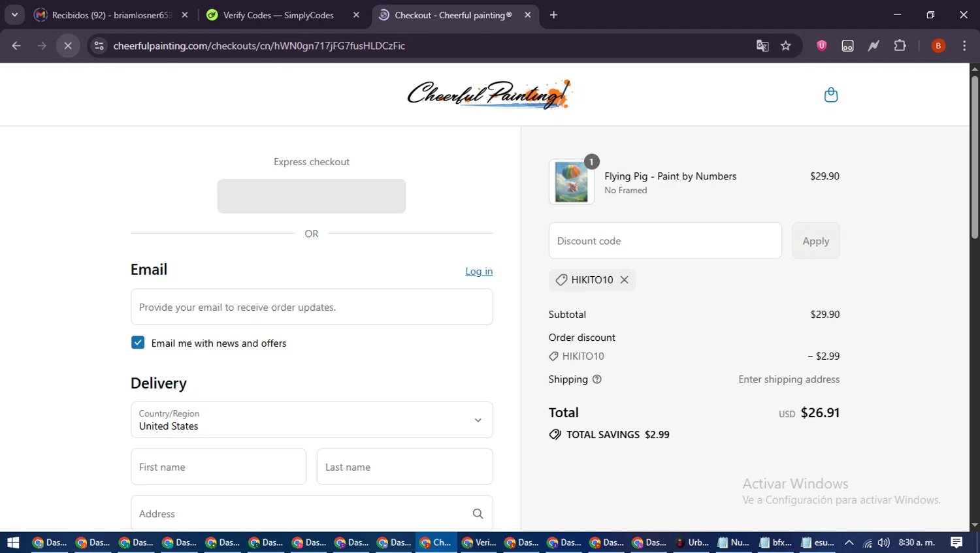
Task: Click the TOTAL SAVINGS $2.99 text
Action: [x=617, y=435]
